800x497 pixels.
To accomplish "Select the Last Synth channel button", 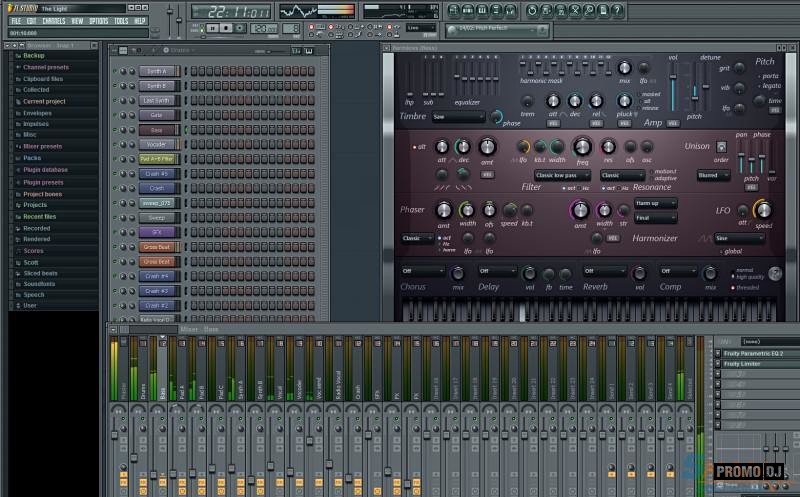I will (158, 101).
